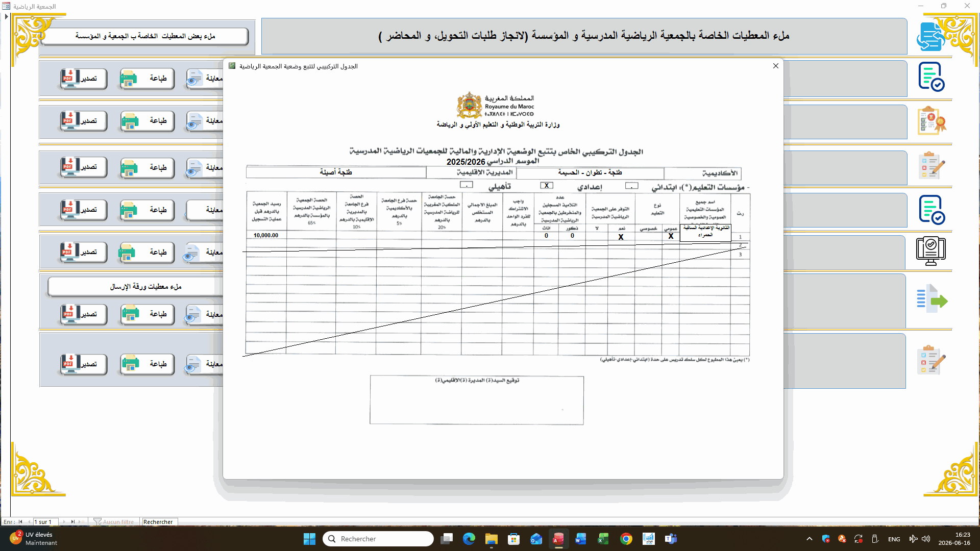This screenshot has height=551, width=980.
Task: Open File Explorer from the taskbar
Action: (491, 539)
